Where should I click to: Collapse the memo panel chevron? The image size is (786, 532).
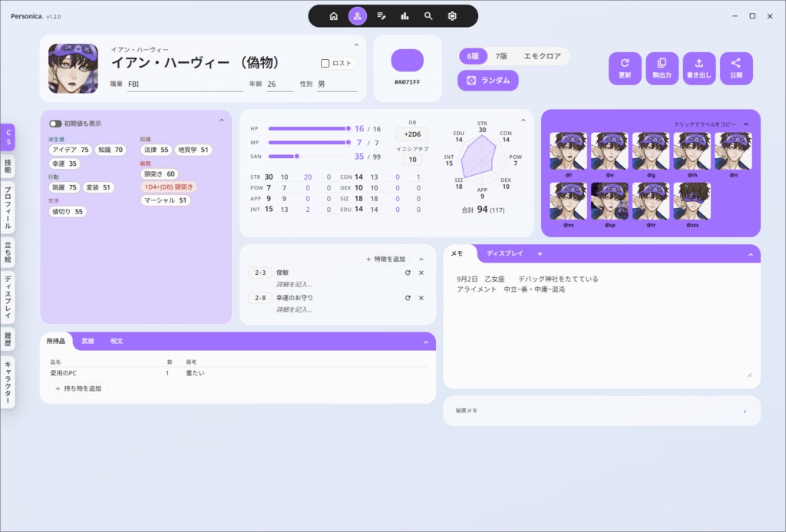tap(751, 255)
